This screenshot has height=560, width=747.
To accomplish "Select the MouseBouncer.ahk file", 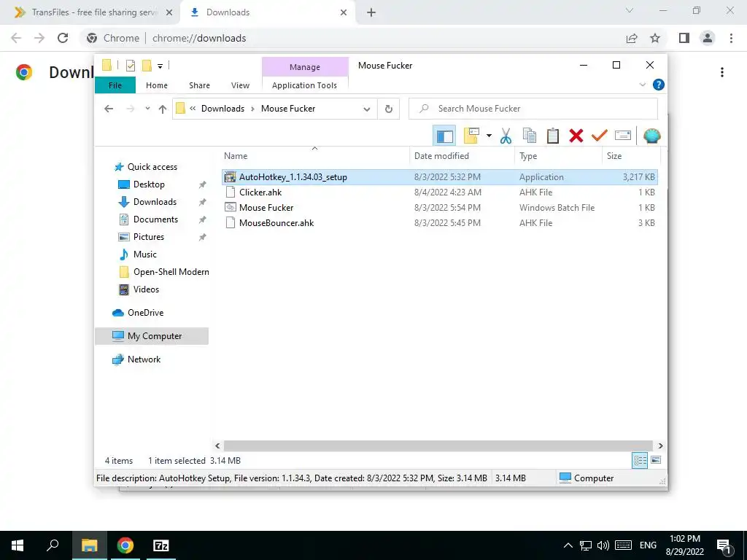I will (439, 223).
